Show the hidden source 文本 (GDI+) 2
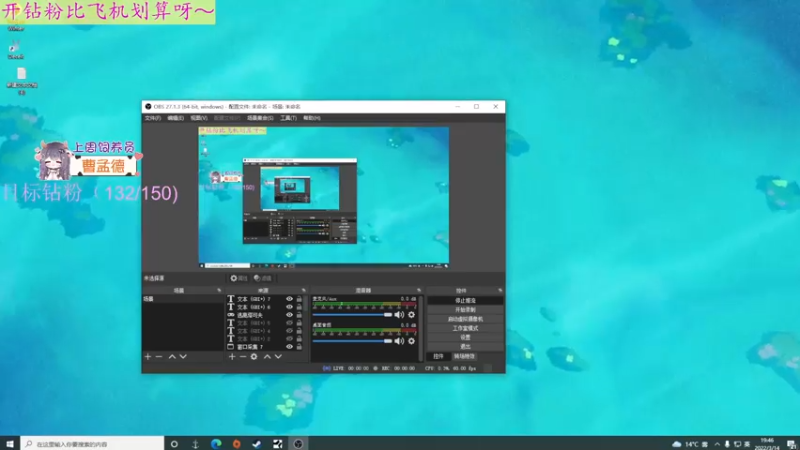The height and width of the screenshot is (450, 800). pos(289,339)
